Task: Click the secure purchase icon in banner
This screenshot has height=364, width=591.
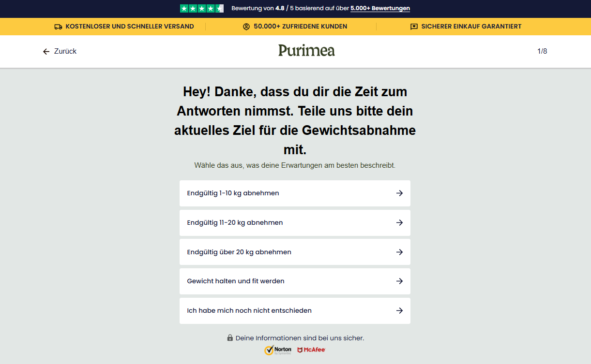Action: [x=414, y=27]
